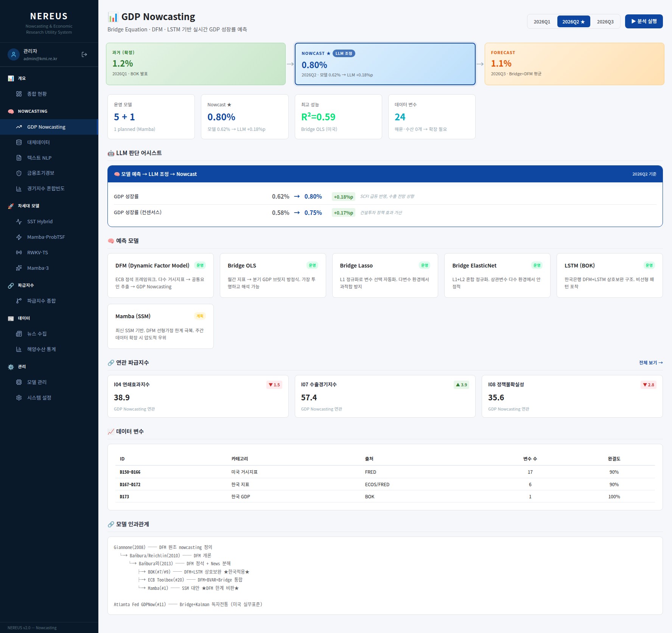This screenshot has height=633, width=672.
Task: Open 금융조기경보 shield icon item
Action: [19, 173]
